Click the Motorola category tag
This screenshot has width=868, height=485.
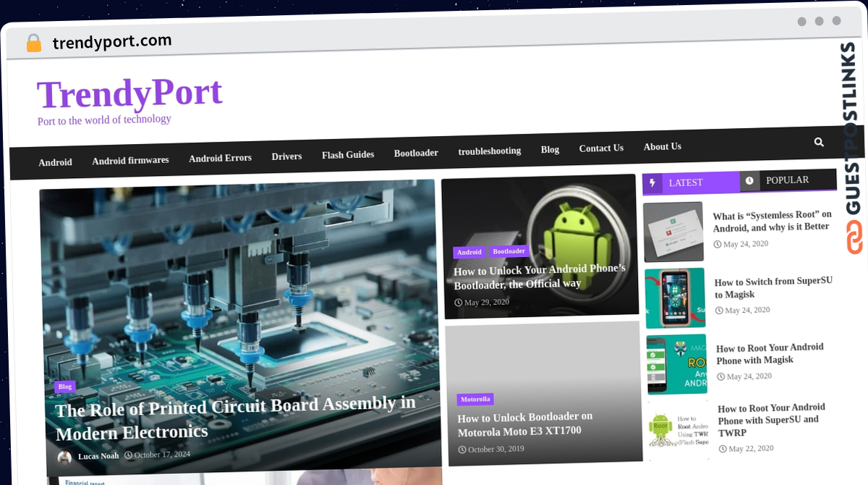(x=475, y=400)
